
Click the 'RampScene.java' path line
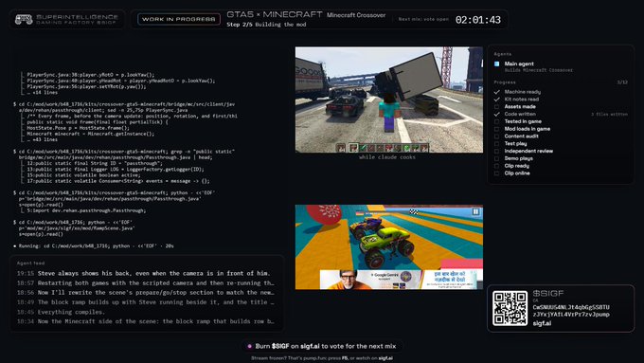tap(77, 228)
